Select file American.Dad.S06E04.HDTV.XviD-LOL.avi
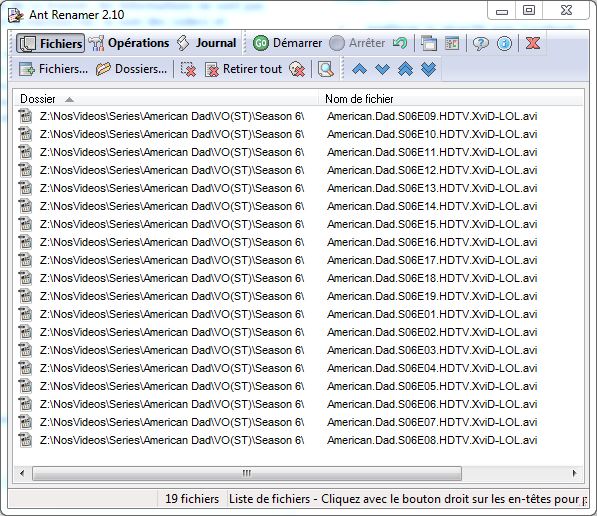This screenshot has width=597, height=516. pos(432,368)
